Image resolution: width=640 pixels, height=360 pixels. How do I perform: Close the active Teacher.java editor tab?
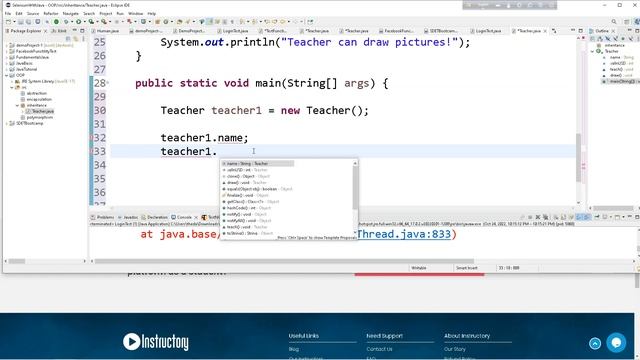click(x=545, y=31)
